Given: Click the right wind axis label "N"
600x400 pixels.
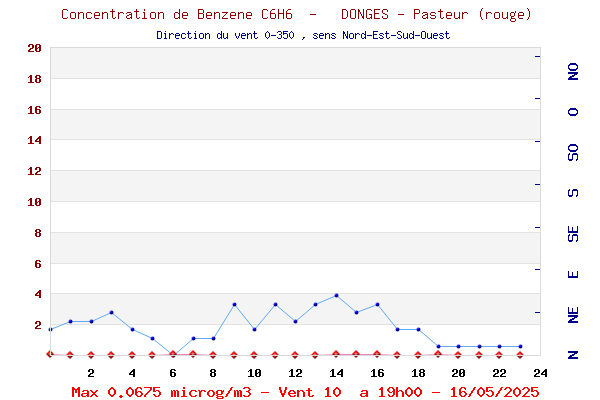Looking at the screenshot, I should tap(573, 355).
